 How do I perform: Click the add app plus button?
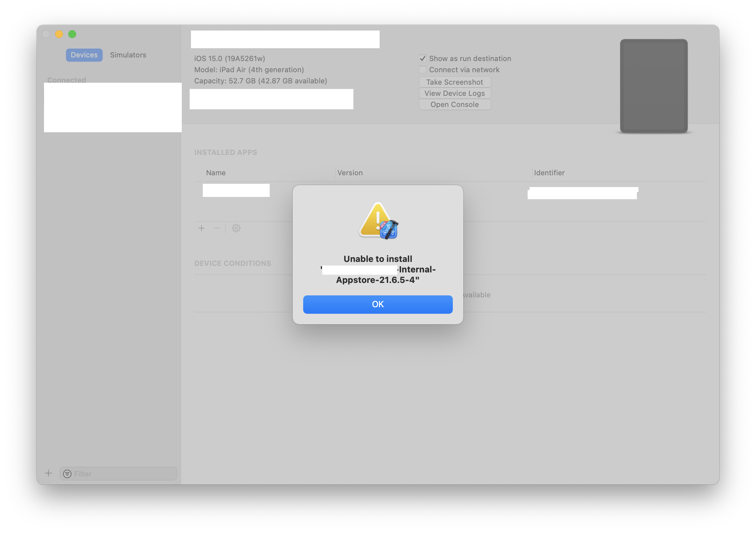201,228
